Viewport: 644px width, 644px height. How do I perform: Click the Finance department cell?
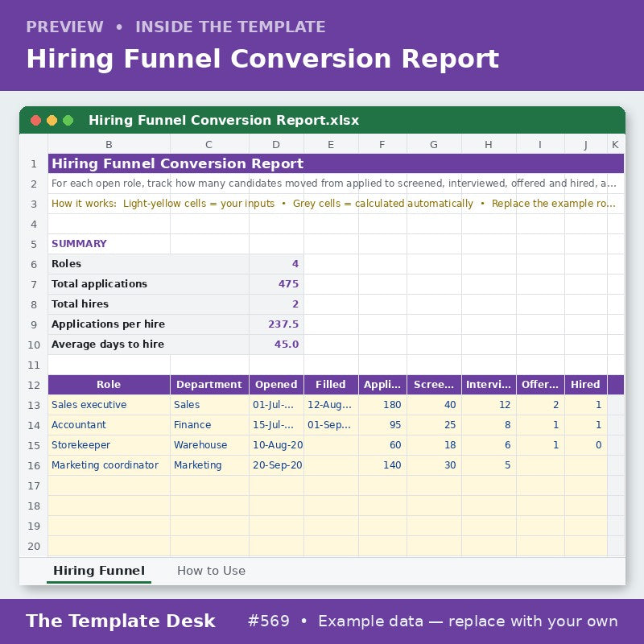[209, 425]
